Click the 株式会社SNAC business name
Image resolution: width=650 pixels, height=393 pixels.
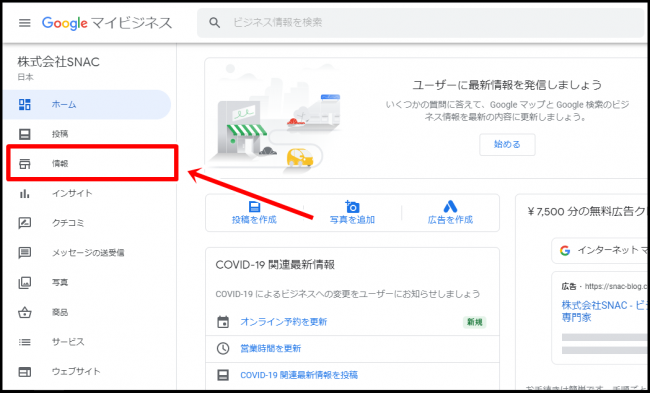58,62
